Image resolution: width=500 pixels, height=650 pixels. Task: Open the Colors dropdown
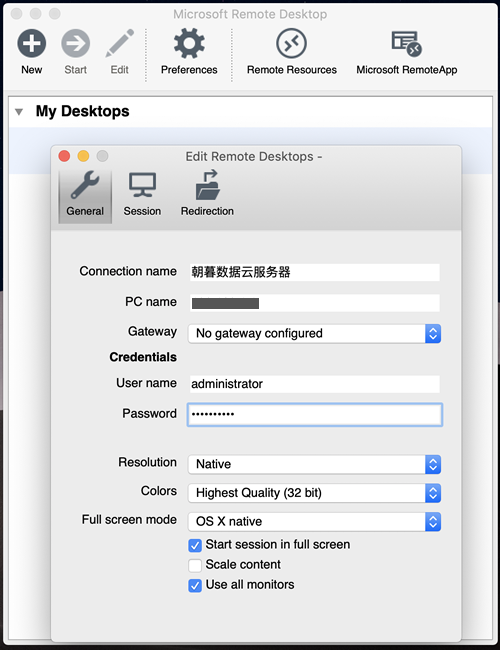pyautogui.click(x=314, y=493)
